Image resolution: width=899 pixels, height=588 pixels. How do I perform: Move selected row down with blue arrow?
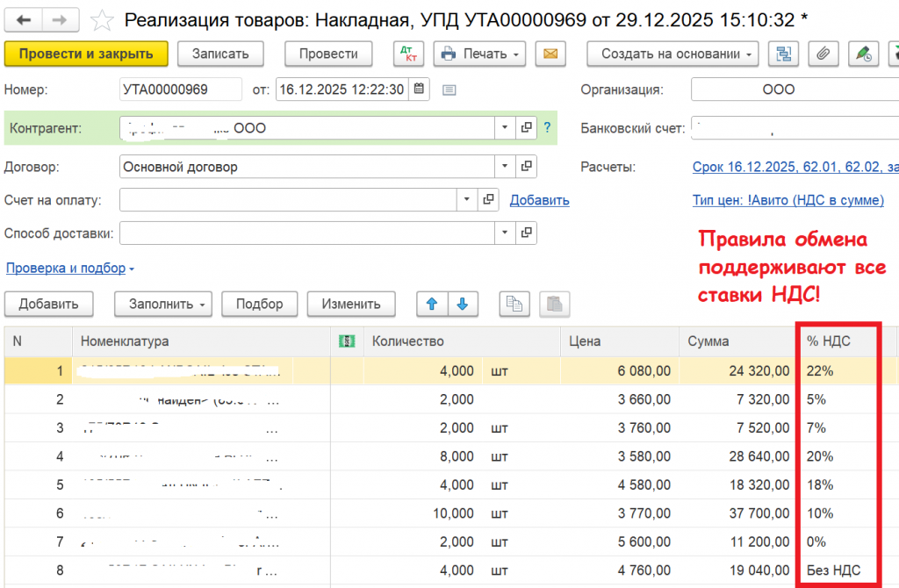(x=463, y=304)
